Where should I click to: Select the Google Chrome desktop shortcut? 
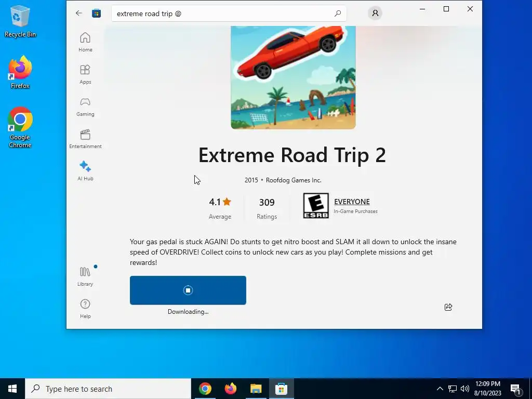tap(20, 128)
